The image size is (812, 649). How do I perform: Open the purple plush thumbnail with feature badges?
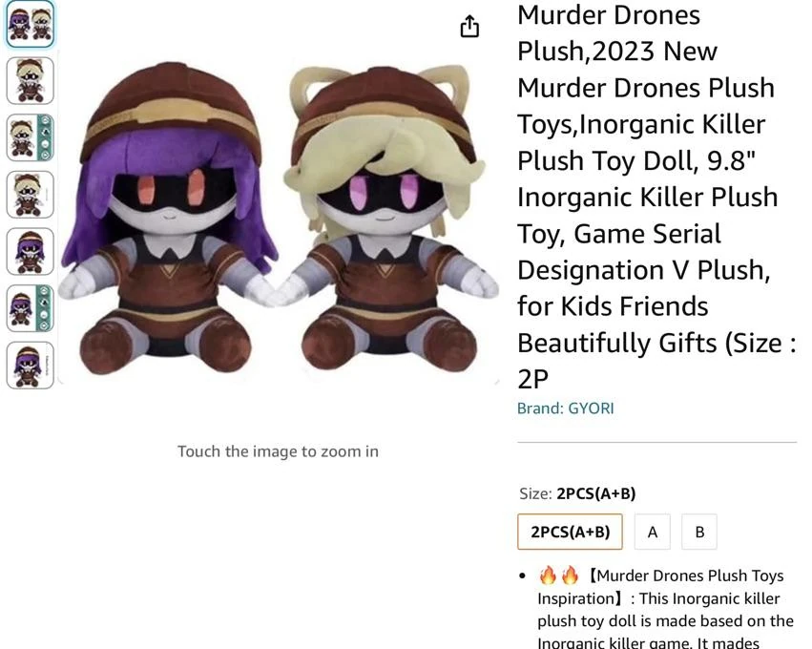tap(30, 307)
